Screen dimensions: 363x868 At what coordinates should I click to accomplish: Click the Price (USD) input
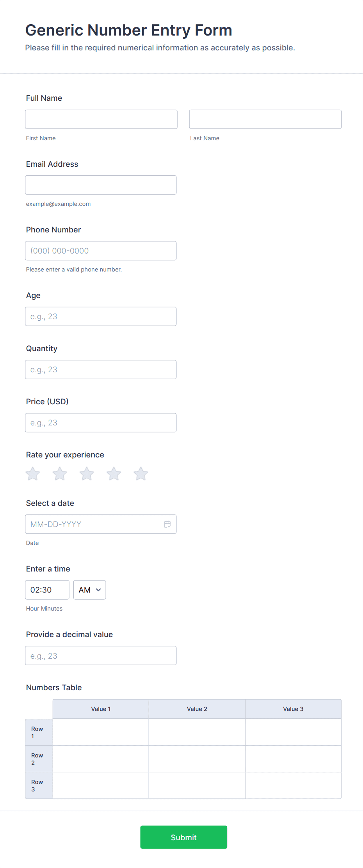click(x=101, y=423)
